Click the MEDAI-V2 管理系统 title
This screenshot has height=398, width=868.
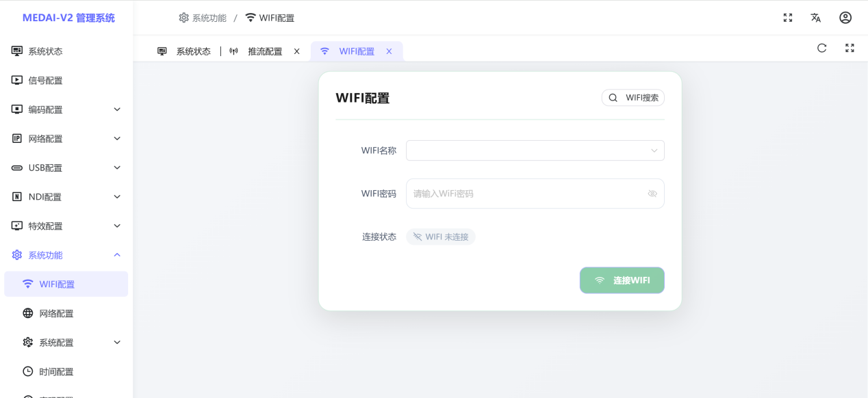point(68,18)
